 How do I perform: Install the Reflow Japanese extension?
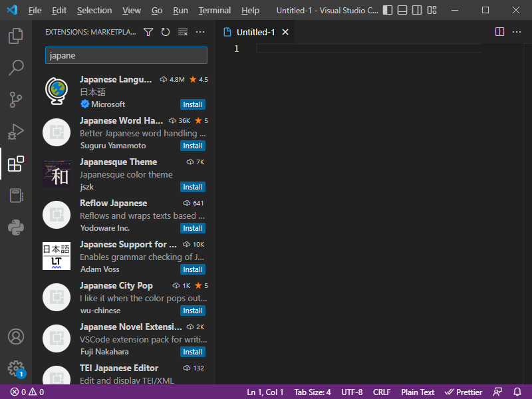192,228
